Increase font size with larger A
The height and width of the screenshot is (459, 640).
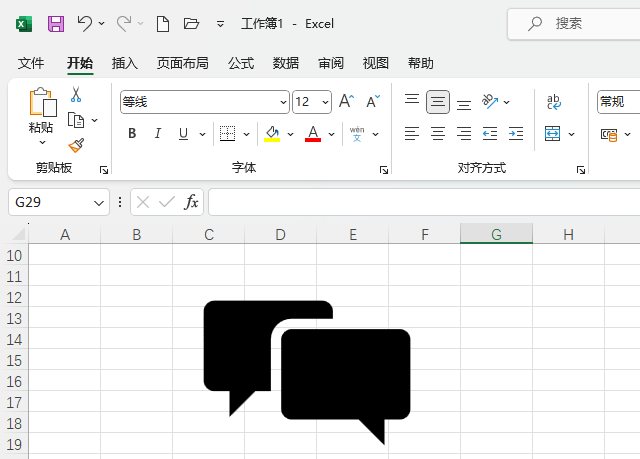(x=347, y=101)
